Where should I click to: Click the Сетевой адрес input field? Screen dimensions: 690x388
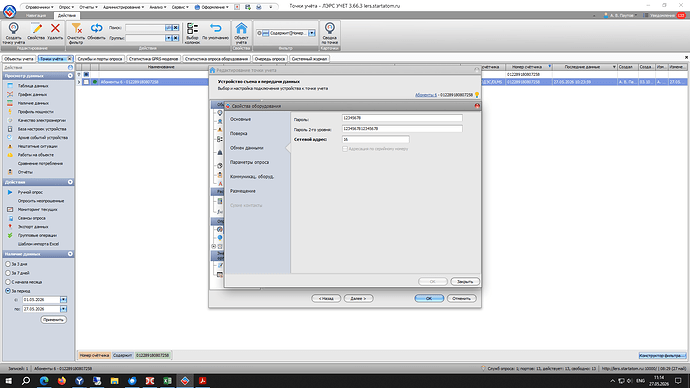click(x=376, y=139)
